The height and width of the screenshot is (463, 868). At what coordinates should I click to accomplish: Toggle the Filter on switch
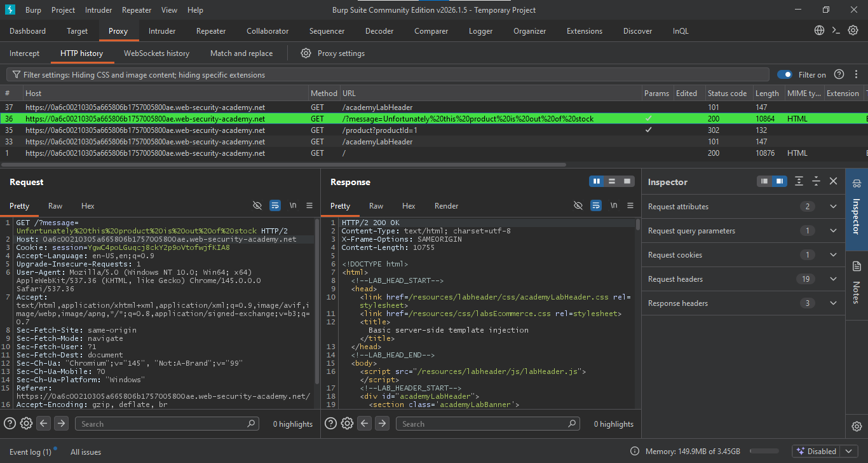coord(785,74)
